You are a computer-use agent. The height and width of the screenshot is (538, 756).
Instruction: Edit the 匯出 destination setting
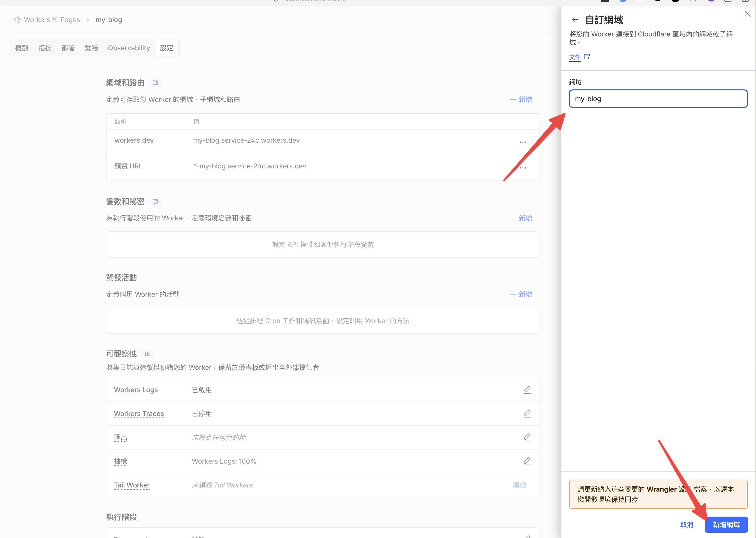527,437
